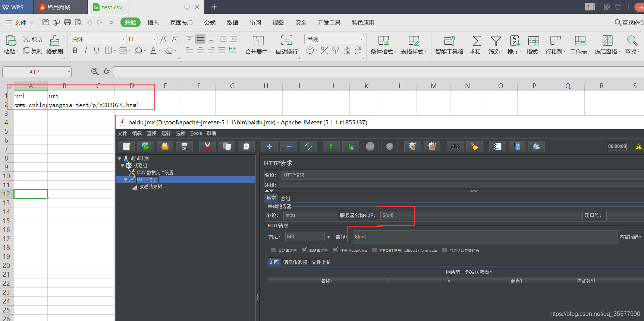Toggle the 与浏览器兼容的头 checkbox
The image size is (644, 321).
(x=444, y=250)
